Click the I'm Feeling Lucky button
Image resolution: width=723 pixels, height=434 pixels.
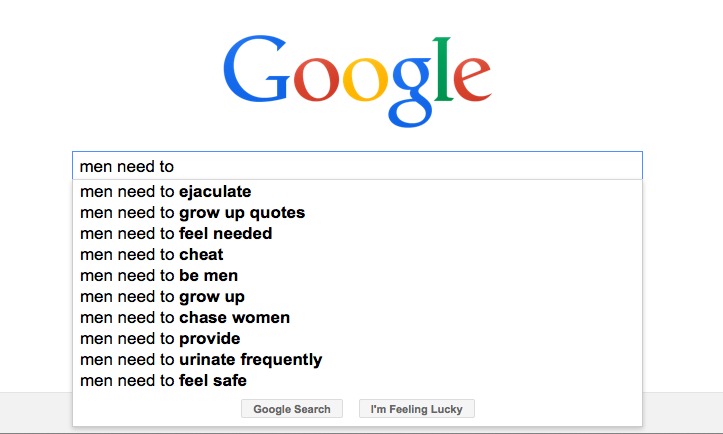(416, 409)
